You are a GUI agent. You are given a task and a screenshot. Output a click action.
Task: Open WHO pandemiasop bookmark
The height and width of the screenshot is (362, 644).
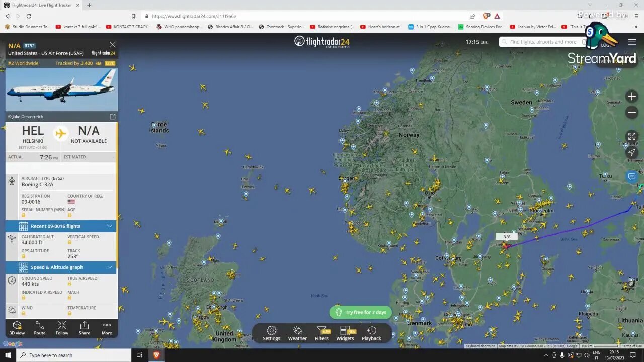tap(179, 27)
